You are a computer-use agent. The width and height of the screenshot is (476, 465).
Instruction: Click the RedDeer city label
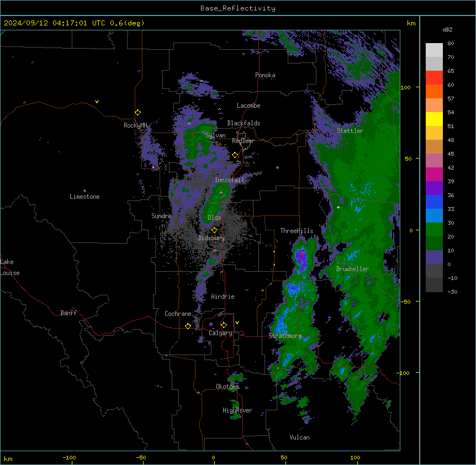[x=243, y=141]
